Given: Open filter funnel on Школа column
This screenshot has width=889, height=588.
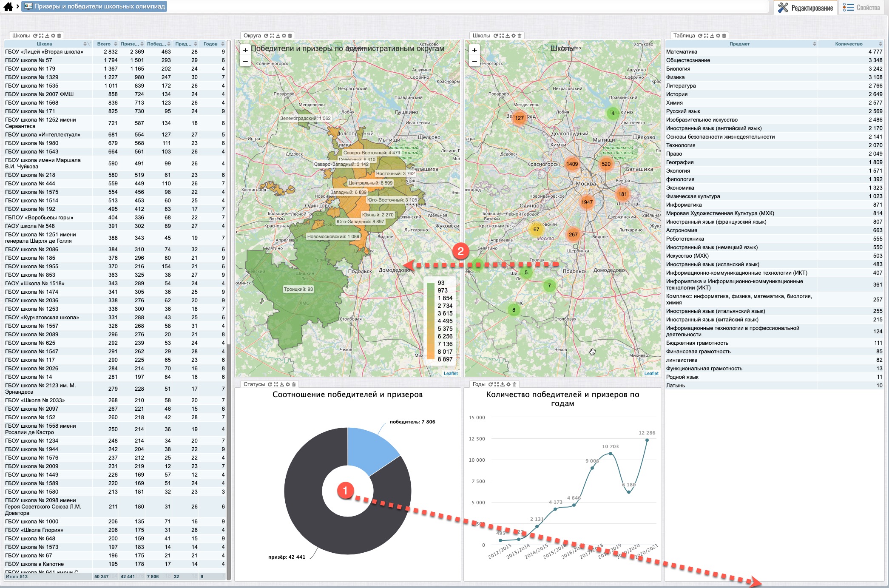Looking at the screenshot, I should tap(89, 44).
